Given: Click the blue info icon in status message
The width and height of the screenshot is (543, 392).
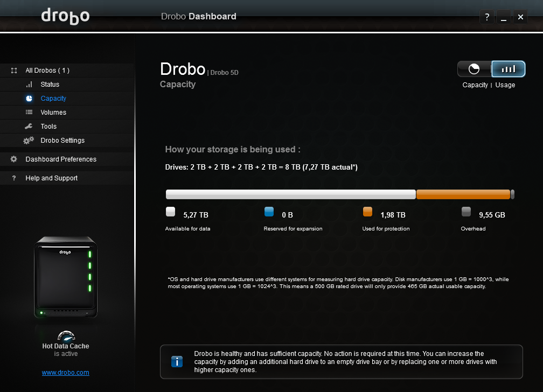Looking at the screenshot, I should (177, 361).
